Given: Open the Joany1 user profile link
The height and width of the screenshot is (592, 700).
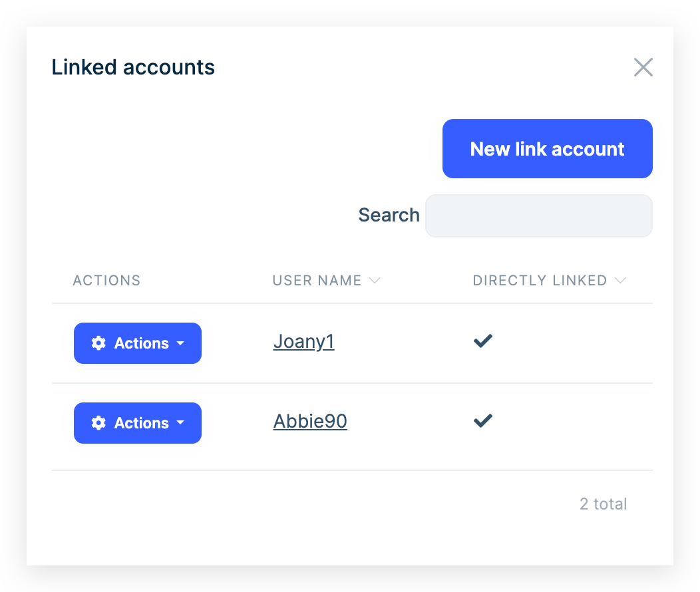Looking at the screenshot, I should pos(303,341).
